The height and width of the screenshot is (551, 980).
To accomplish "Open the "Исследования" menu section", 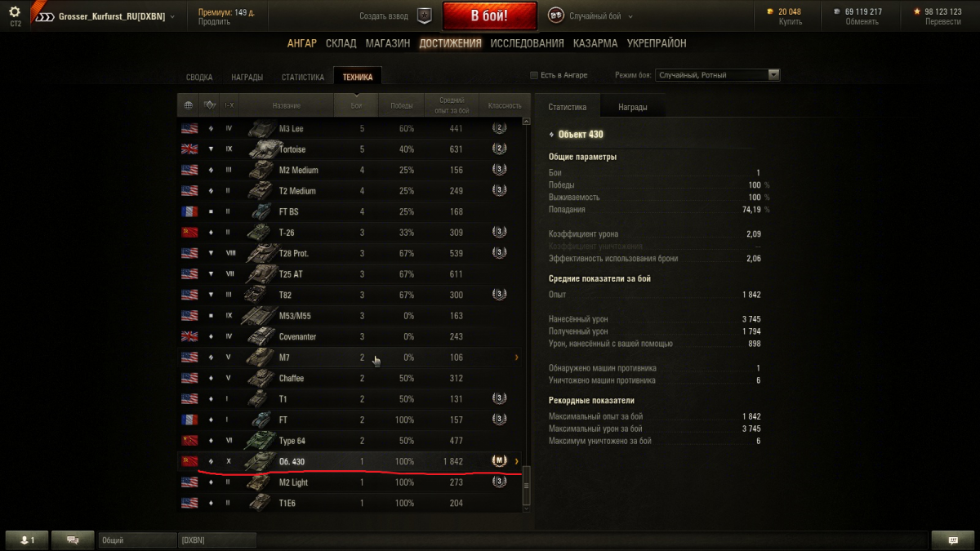I will 527,43.
